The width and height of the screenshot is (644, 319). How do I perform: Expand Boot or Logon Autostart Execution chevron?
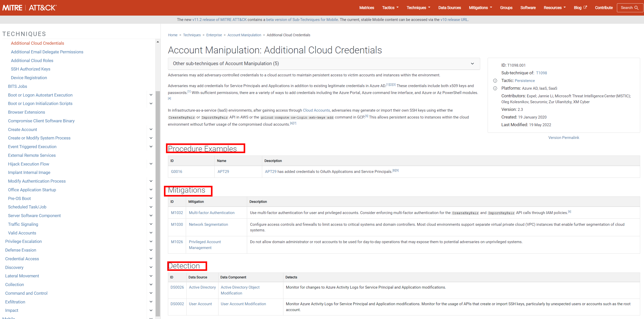click(151, 95)
